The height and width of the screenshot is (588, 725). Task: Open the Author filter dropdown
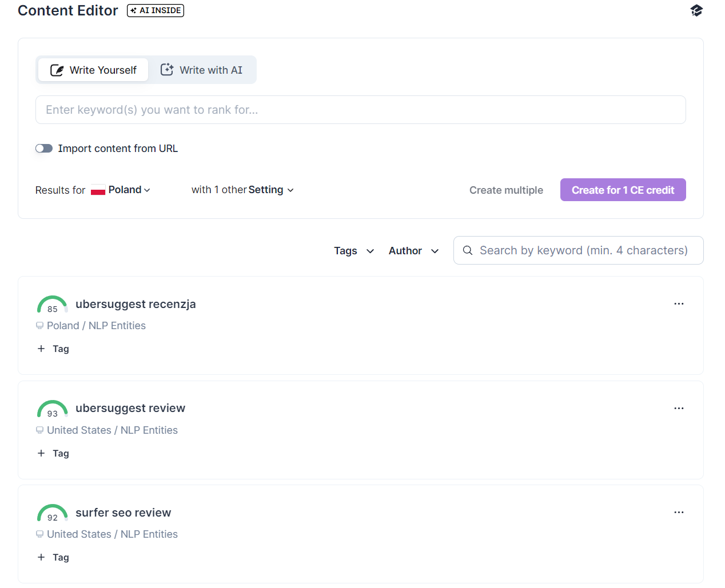414,251
